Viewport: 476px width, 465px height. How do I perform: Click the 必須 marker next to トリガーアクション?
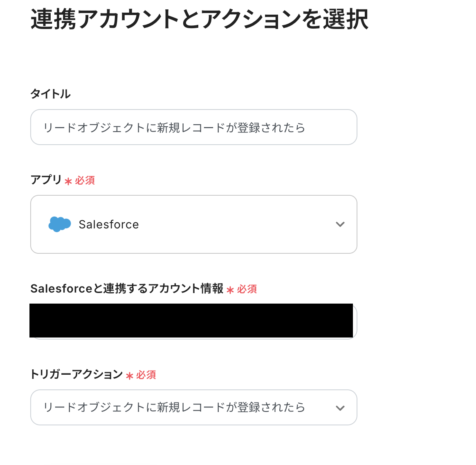coord(146,375)
